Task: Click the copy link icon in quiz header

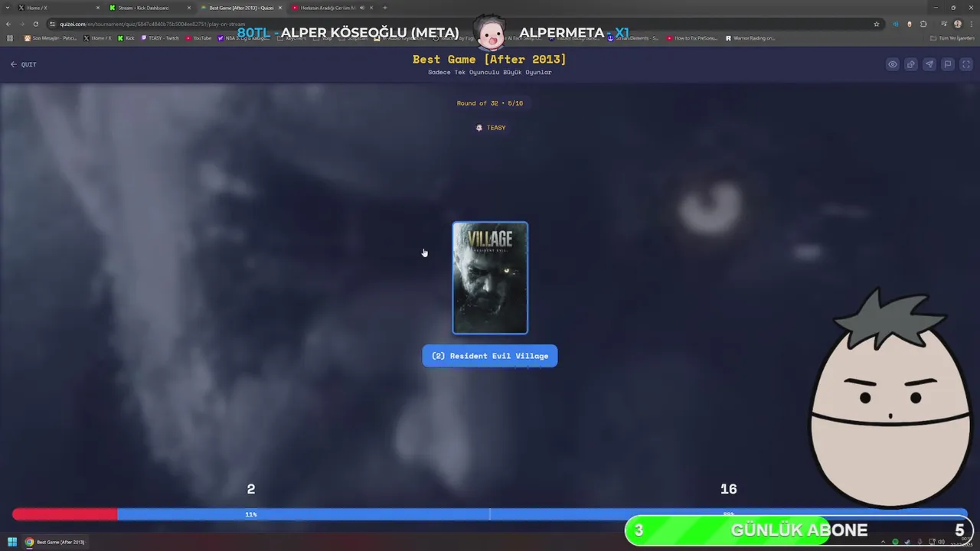Action: [911, 64]
